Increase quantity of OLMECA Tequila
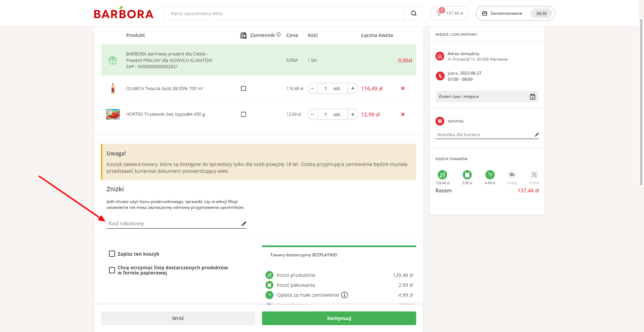The width and height of the screenshot is (644, 332). pos(353,88)
